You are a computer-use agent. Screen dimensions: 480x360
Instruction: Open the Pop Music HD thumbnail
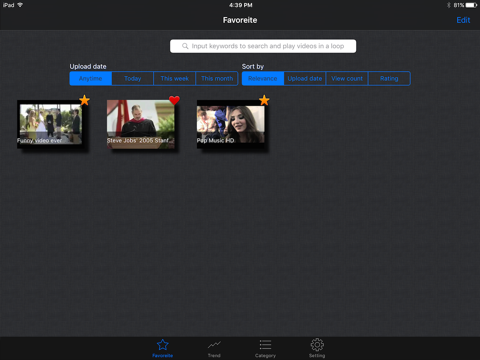tap(231, 124)
